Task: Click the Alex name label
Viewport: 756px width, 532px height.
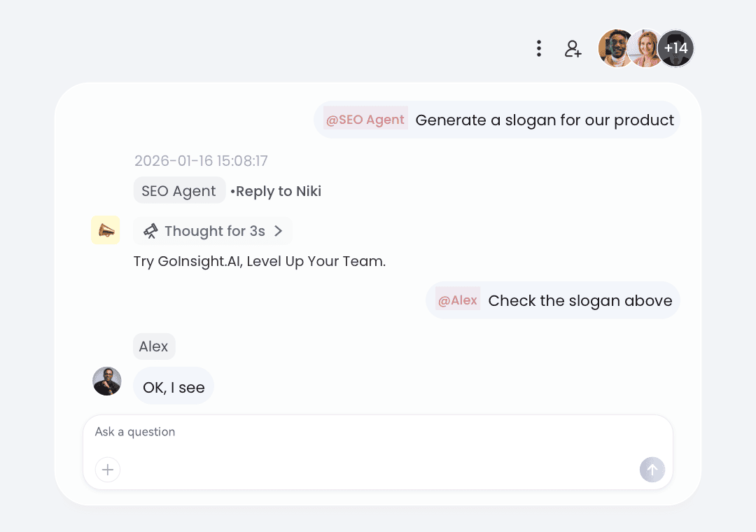Action: click(154, 346)
